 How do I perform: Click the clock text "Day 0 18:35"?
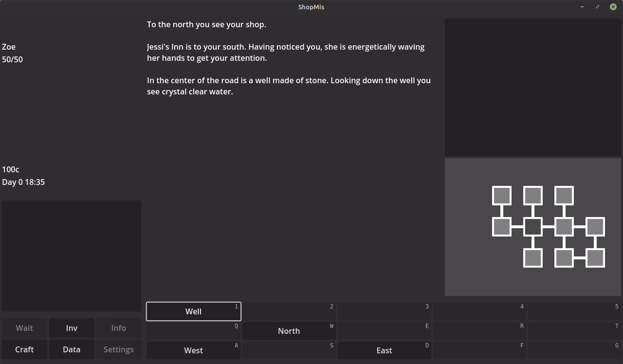click(23, 182)
